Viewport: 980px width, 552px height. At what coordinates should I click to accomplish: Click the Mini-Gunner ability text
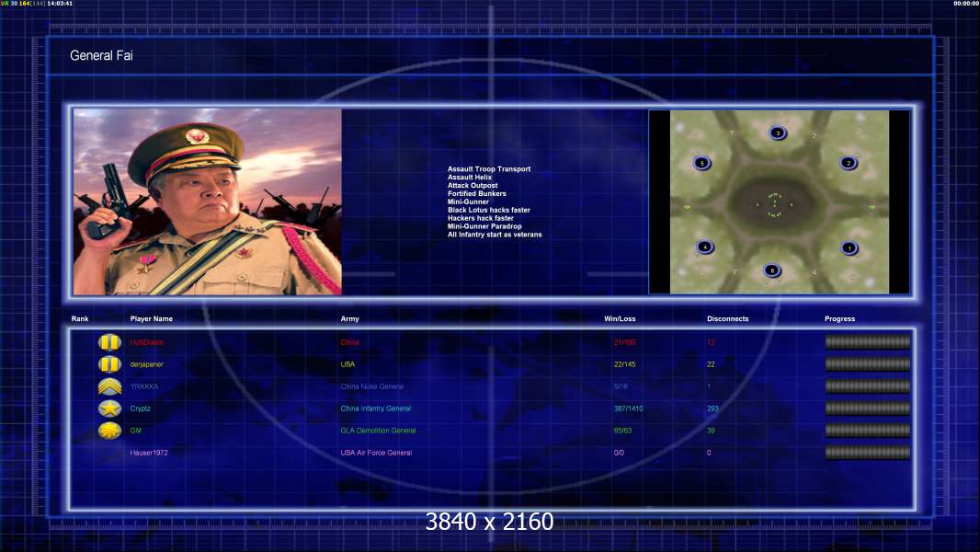(468, 201)
